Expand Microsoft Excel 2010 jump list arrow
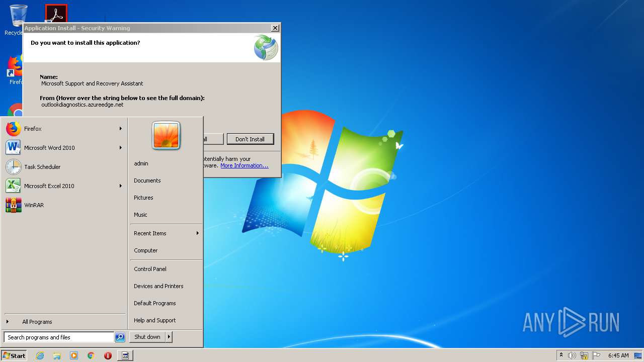644x362 pixels. pyautogui.click(x=121, y=186)
